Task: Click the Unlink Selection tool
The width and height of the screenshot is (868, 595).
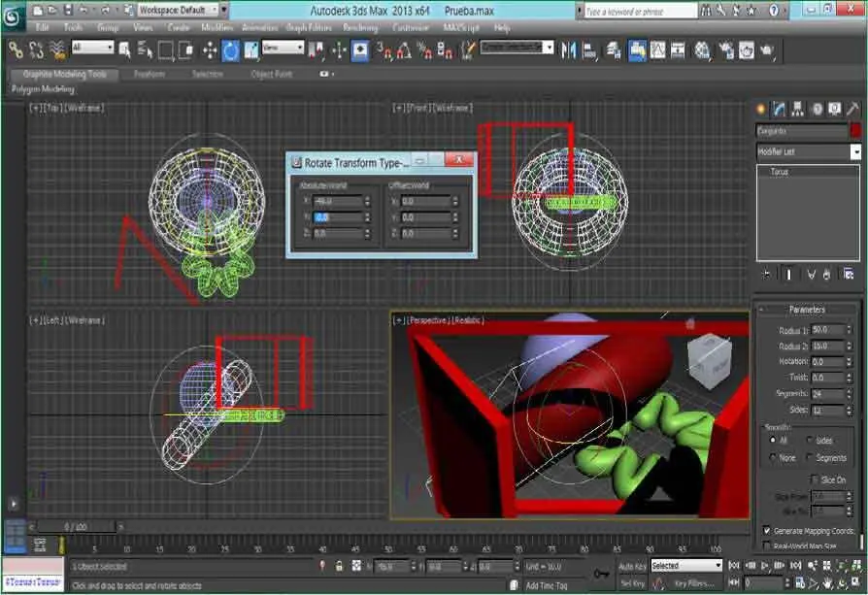Action: [x=37, y=50]
